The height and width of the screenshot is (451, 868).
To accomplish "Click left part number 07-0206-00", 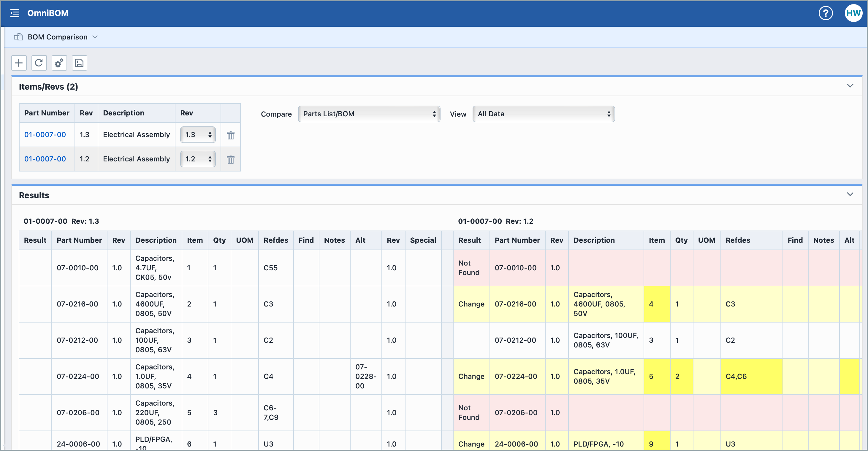I will [78, 413].
